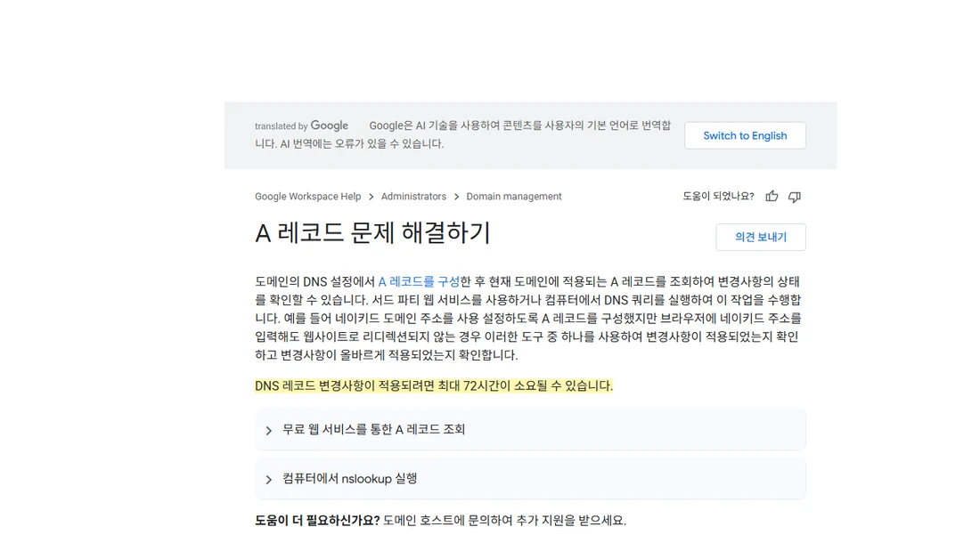Open Domain management breadcrumb link
The width and height of the screenshot is (980, 551).
(x=514, y=196)
